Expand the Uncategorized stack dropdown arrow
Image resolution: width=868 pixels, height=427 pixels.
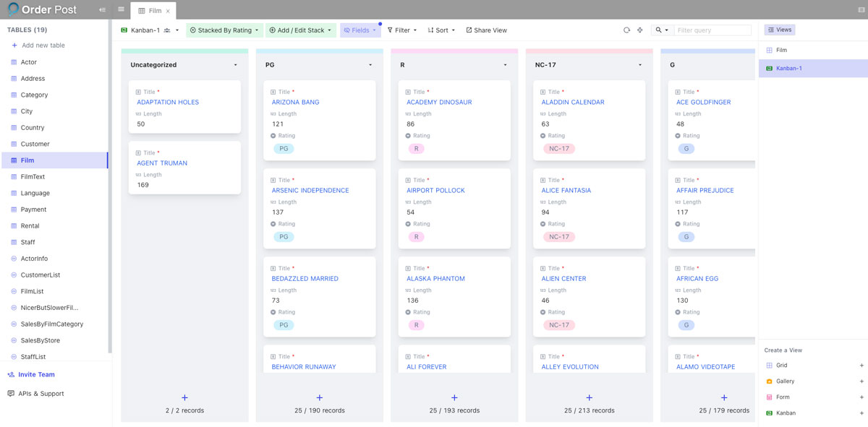pyautogui.click(x=236, y=65)
